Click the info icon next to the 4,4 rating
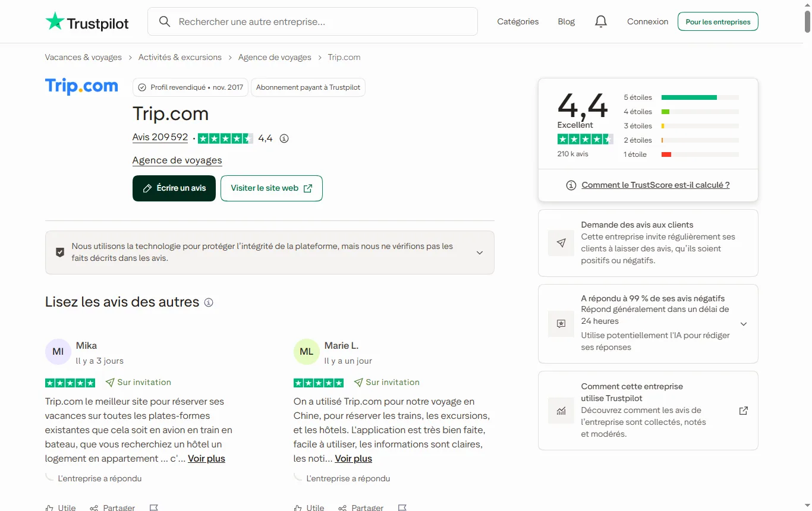This screenshot has width=812, height=511. point(284,138)
